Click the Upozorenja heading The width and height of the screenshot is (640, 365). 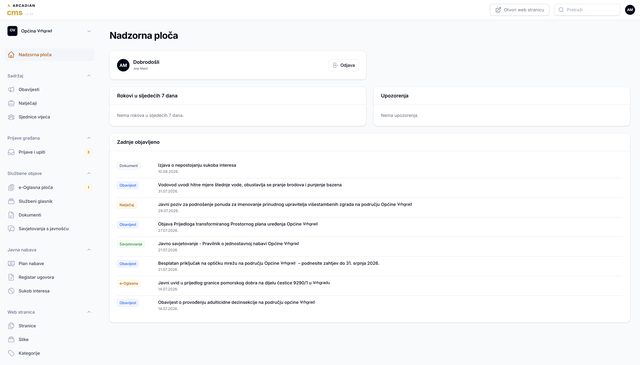click(394, 96)
